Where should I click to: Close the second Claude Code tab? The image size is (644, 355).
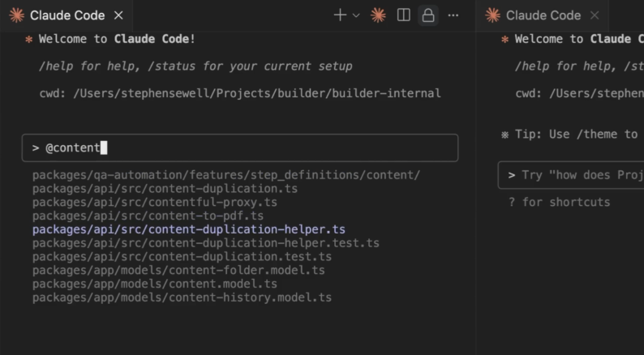click(x=595, y=15)
